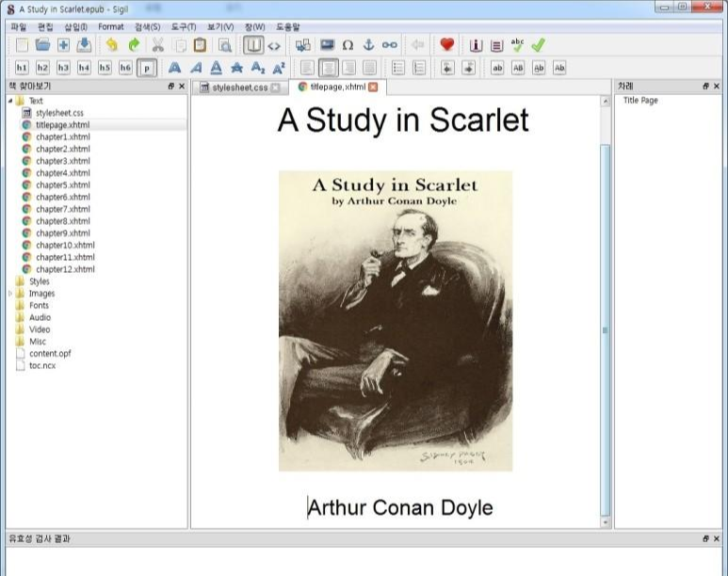Collapse the Text folder
Image resolution: width=728 pixels, height=576 pixels.
(x=10, y=101)
